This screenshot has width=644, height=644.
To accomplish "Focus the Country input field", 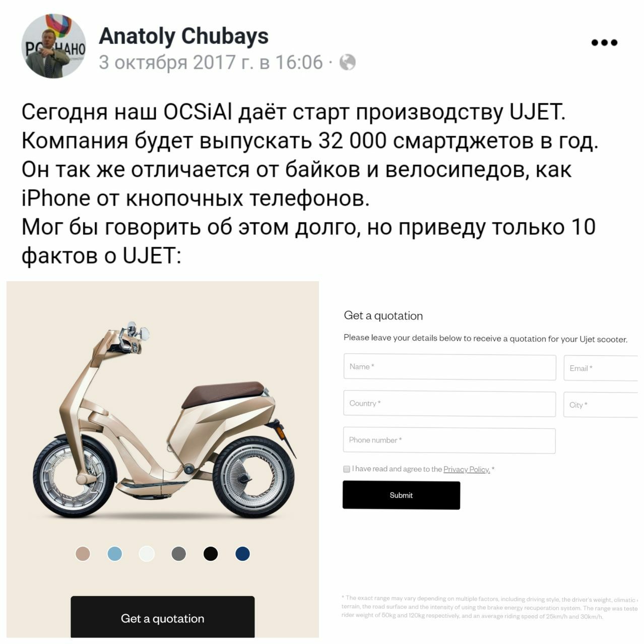I will [449, 404].
